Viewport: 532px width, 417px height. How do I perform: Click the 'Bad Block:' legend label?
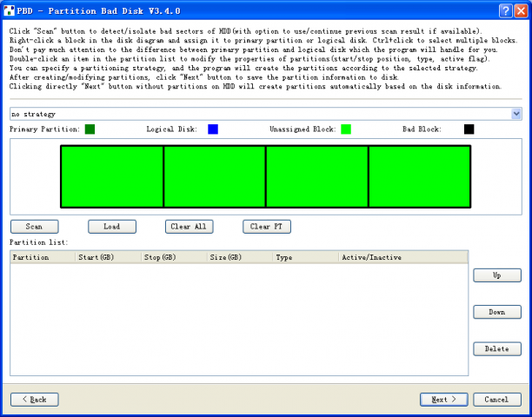click(422, 129)
